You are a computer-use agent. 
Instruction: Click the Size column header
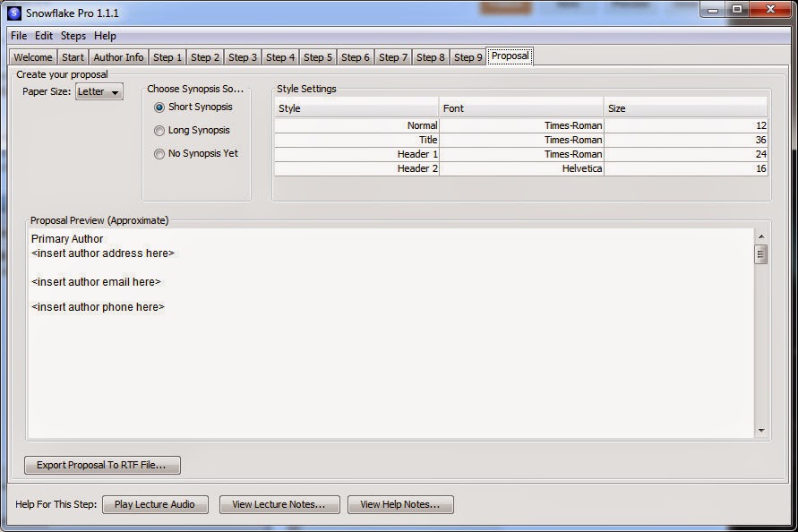(685, 108)
